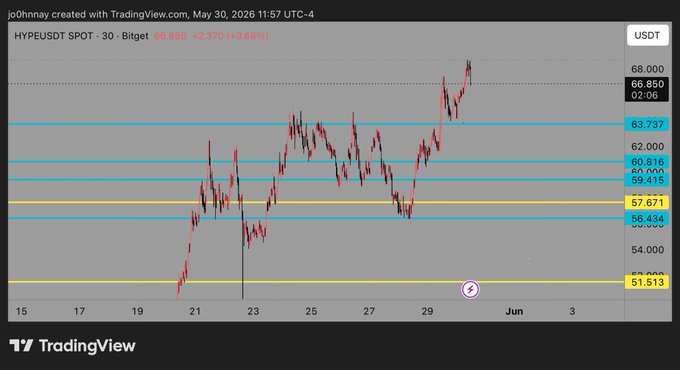
Task: Click date 23 on time axis
Action: pos(253,311)
